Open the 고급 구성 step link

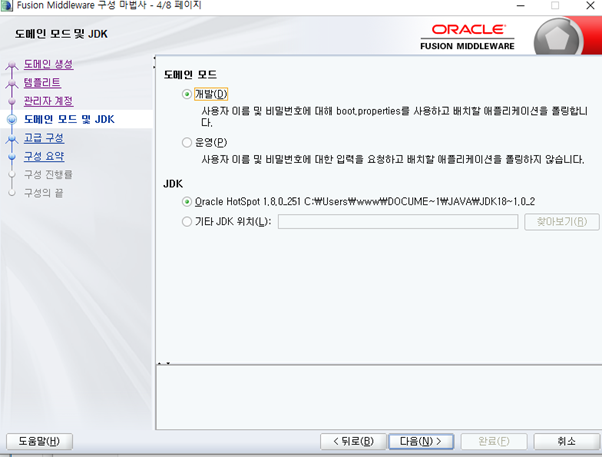coord(44,138)
